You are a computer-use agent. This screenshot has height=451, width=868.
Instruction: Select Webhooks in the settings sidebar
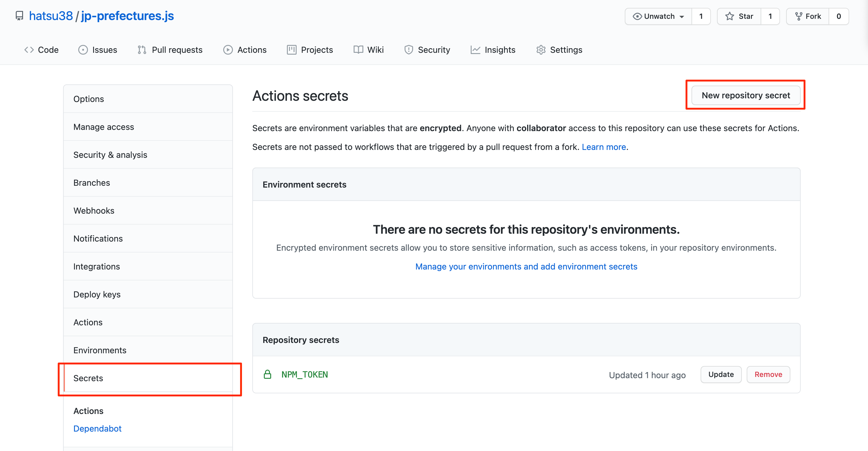[x=94, y=210]
